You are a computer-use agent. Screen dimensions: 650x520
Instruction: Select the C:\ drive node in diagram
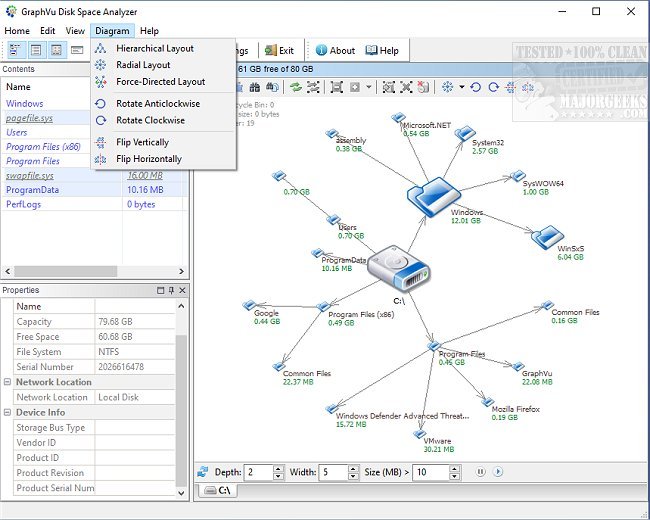399,268
